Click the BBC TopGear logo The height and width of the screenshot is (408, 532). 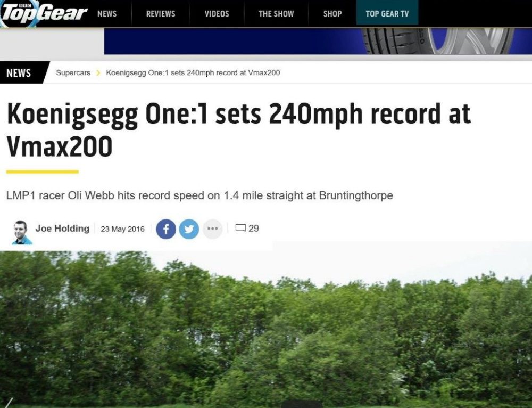[44, 14]
